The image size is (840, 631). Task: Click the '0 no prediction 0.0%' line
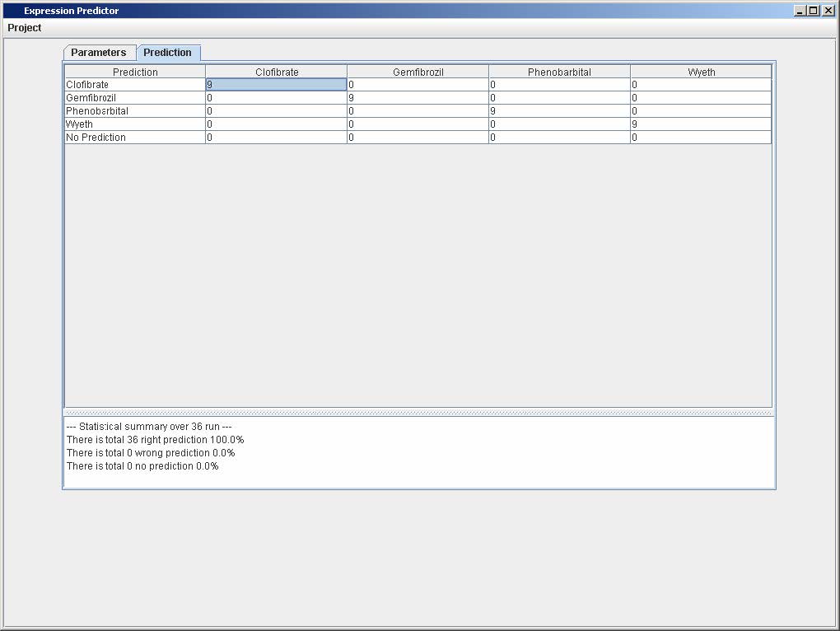[142, 466]
